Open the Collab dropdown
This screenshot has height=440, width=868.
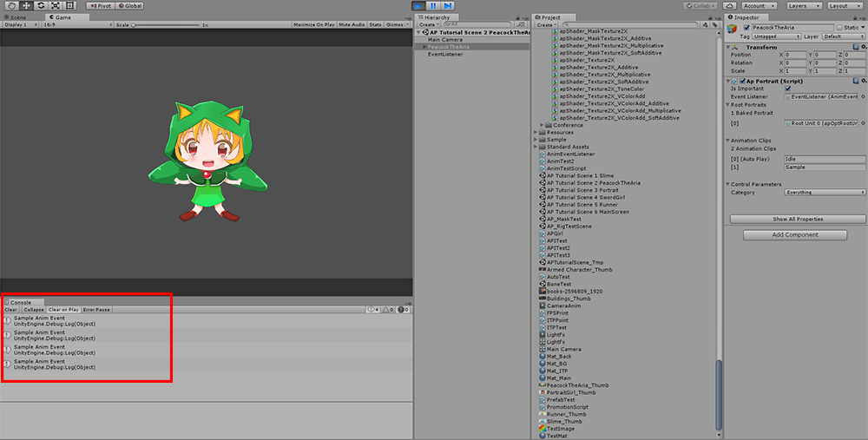[700, 5]
